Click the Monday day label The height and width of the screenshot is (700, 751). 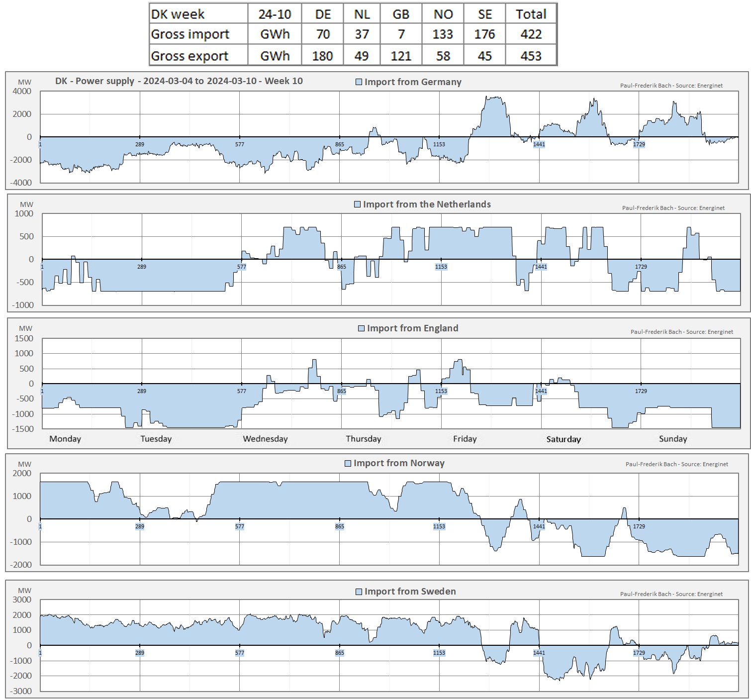click(x=65, y=439)
